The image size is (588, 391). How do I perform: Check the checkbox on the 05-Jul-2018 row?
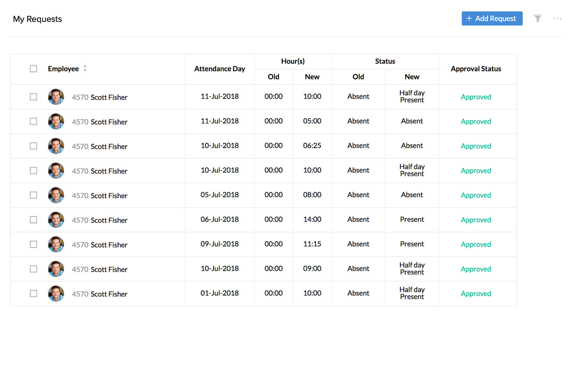pyautogui.click(x=33, y=195)
